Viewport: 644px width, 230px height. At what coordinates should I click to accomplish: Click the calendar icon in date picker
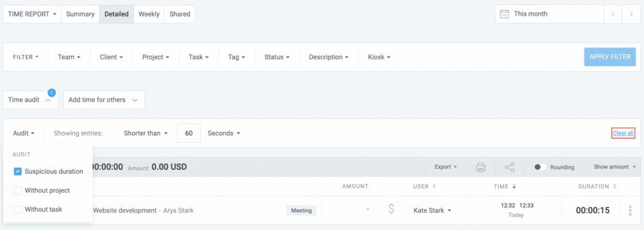click(x=504, y=14)
